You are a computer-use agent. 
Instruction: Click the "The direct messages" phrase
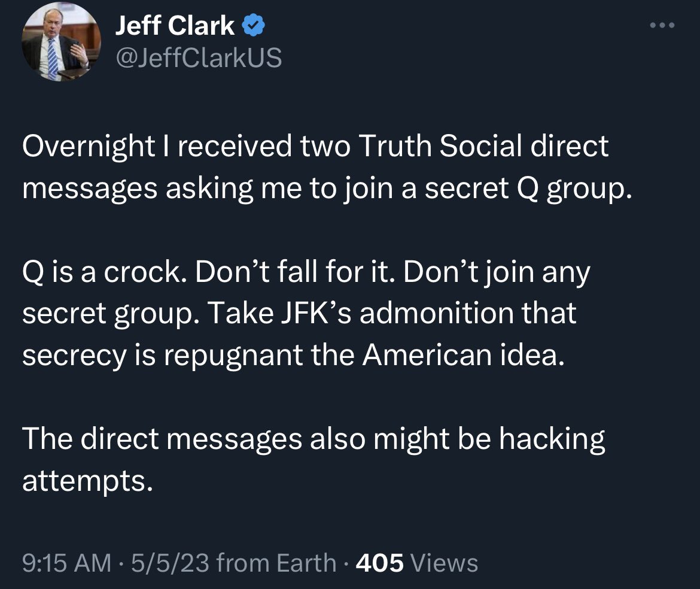(x=162, y=439)
